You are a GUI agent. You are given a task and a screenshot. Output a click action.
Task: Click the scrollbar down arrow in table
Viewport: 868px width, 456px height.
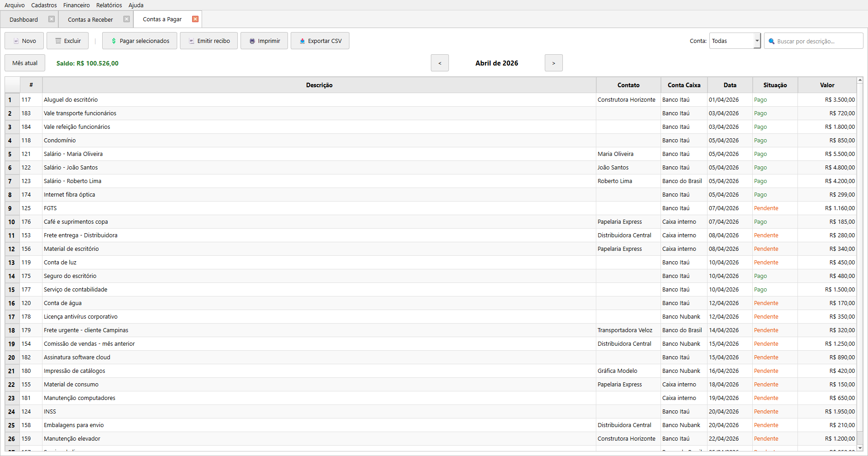pyautogui.click(x=860, y=448)
